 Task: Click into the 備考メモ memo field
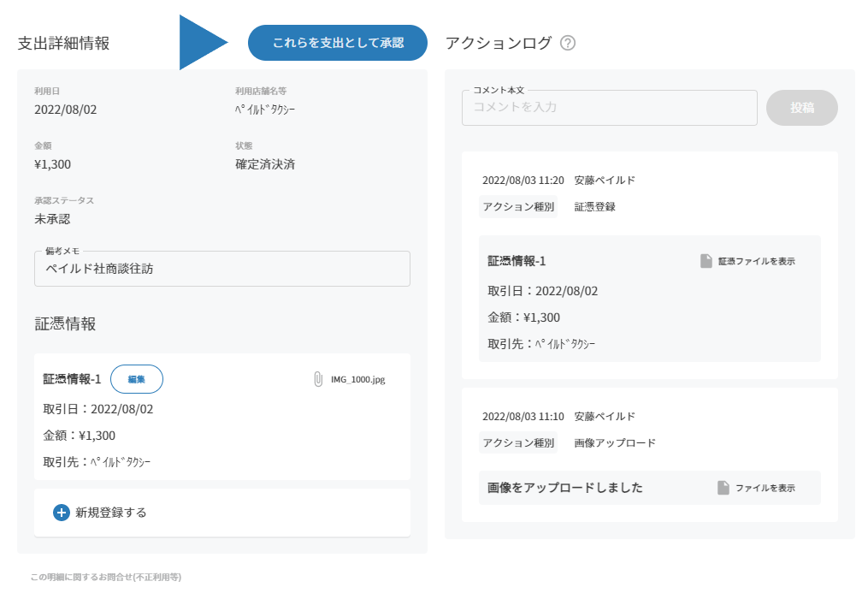tap(222, 269)
